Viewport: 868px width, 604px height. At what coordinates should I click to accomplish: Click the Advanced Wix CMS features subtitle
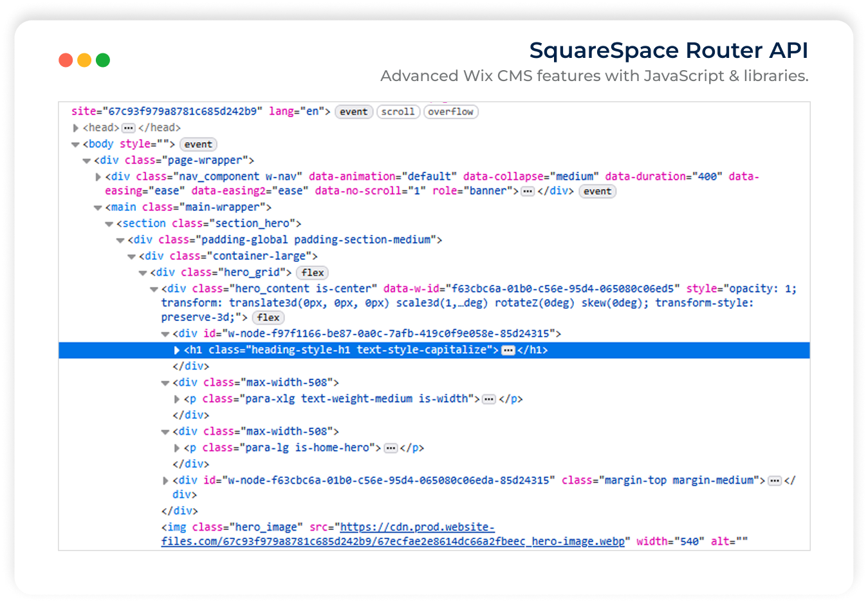[594, 76]
